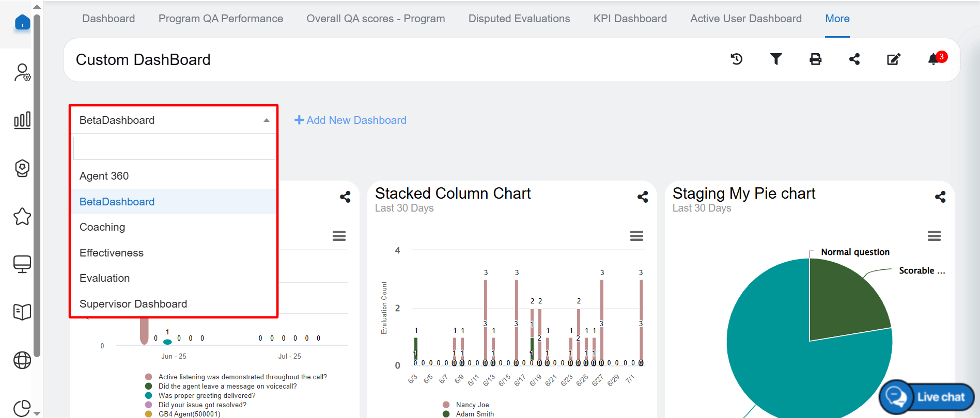The width and height of the screenshot is (980, 418).
Task: Select Agent 360 from the dropdown list
Action: (104, 176)
